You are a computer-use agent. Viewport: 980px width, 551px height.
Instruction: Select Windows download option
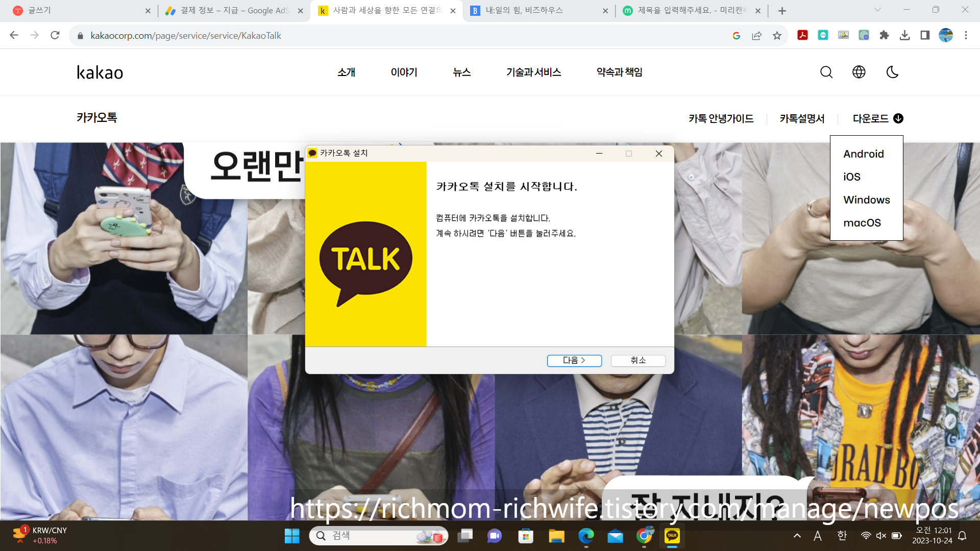pyautogui.click(x=866, y=199)
